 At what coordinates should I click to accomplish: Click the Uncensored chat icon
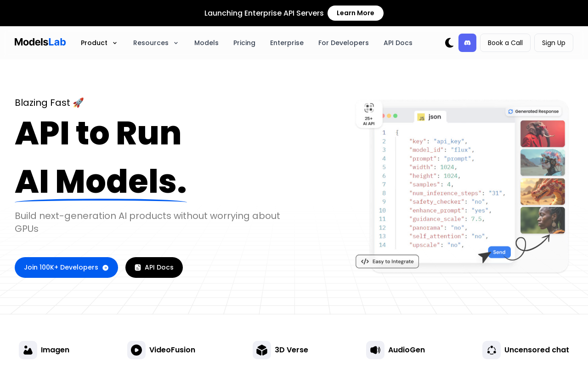[x=492, y=350]
